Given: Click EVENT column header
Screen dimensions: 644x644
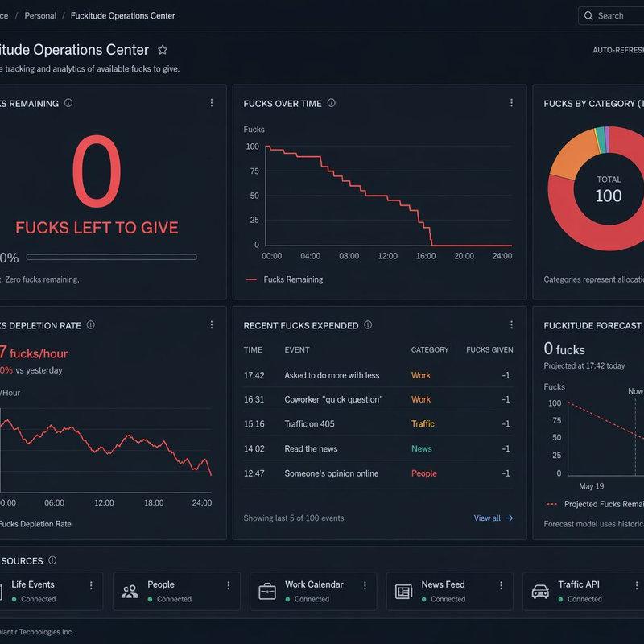Looking at the screenshot, I should 297,350.
